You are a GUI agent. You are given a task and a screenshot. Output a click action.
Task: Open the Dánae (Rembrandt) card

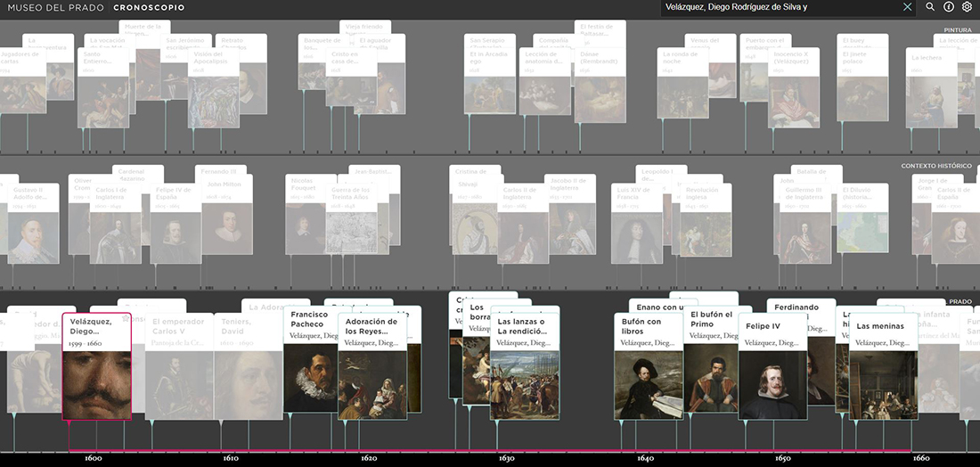[x=600, y=85]
